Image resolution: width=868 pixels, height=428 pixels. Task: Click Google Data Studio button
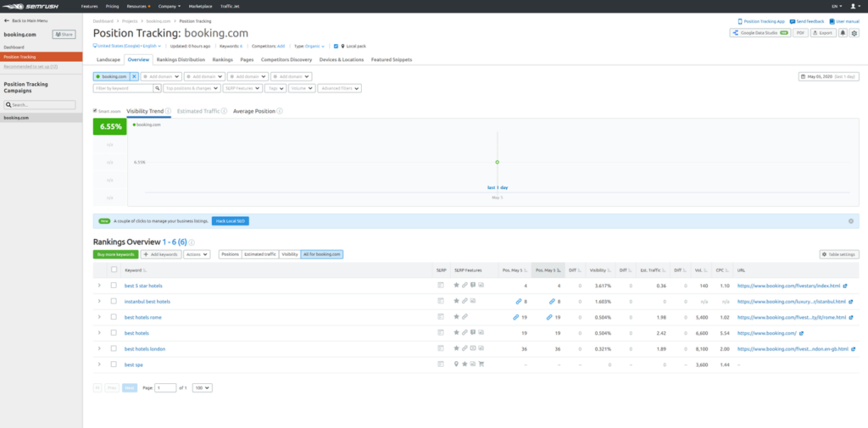pos(760,33)
